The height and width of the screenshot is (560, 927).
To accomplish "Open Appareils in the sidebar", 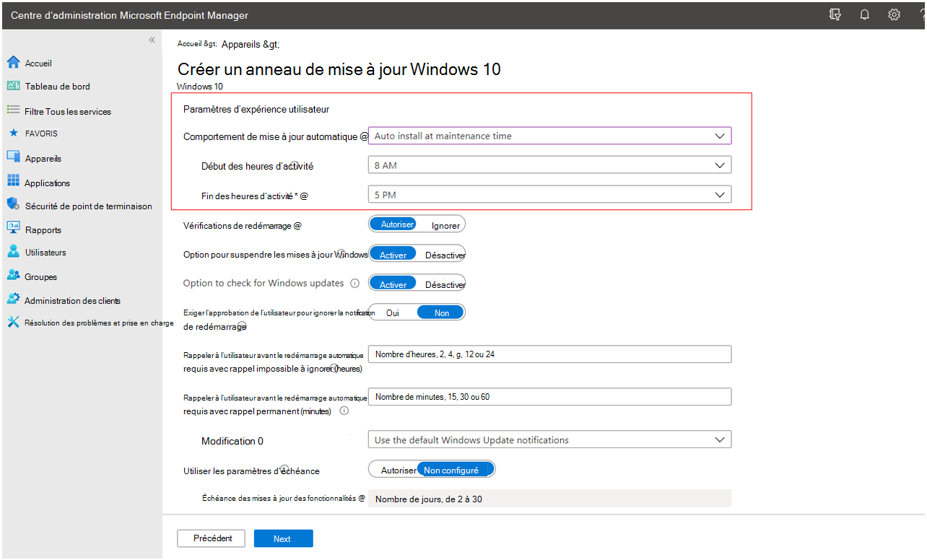I will coord(43,159).
